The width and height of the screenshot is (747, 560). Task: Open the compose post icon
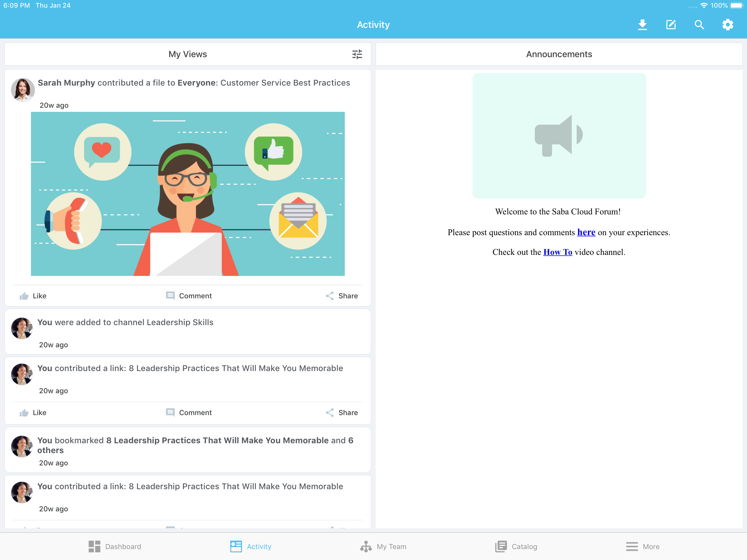point(671,25)
